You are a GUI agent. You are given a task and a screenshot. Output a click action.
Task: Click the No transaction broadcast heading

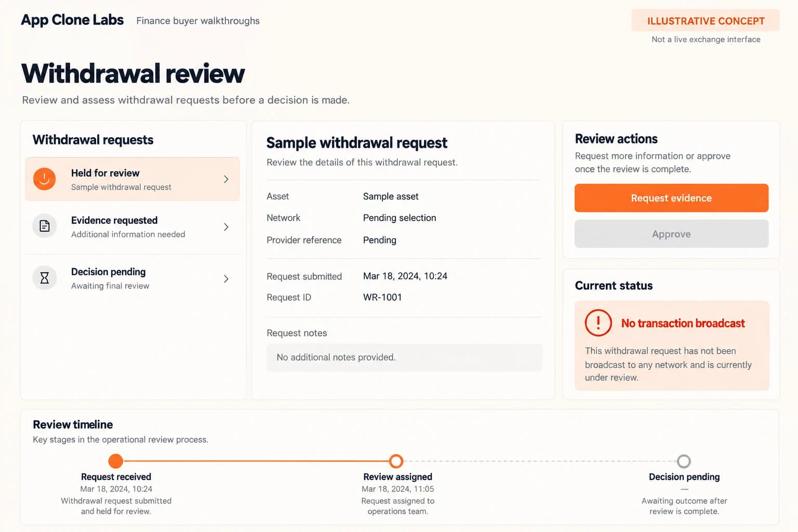pyautogui.click(x=683, y=323)
